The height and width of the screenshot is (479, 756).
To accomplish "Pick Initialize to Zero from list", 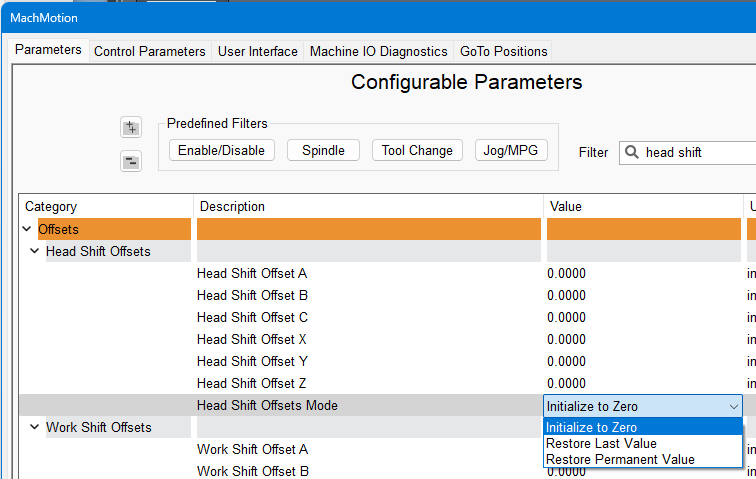I will (x=591, y=427).
